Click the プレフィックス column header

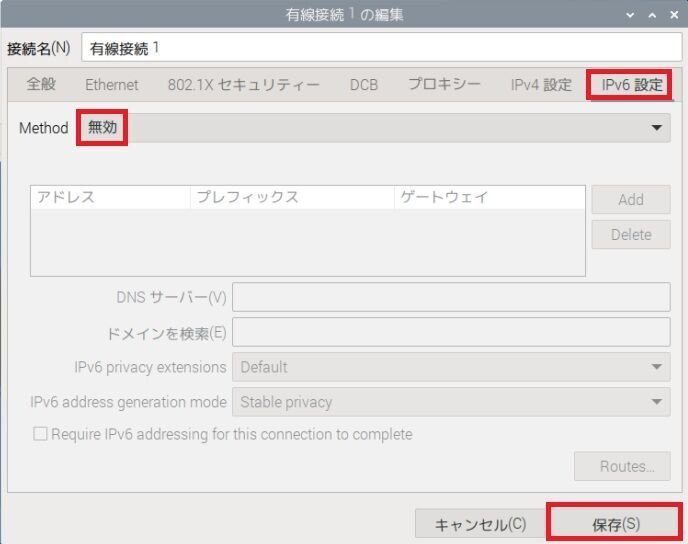pos(292,197)
